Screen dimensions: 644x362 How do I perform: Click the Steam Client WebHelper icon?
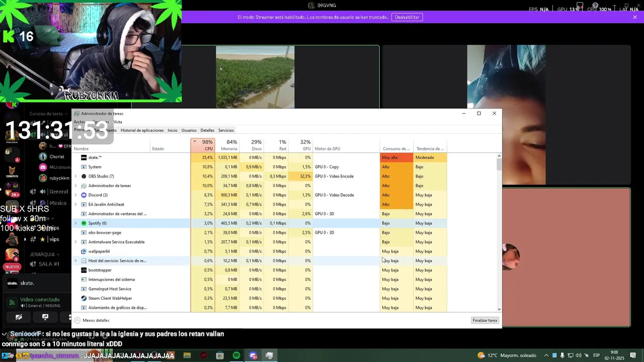coord(84,298)
